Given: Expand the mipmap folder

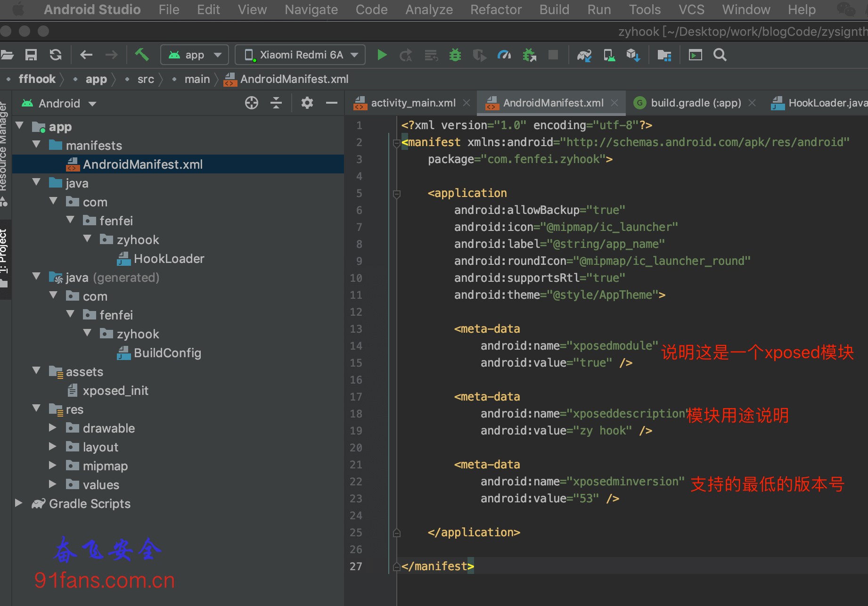Looking at the screenshot, I should click(x=53, y=466).
